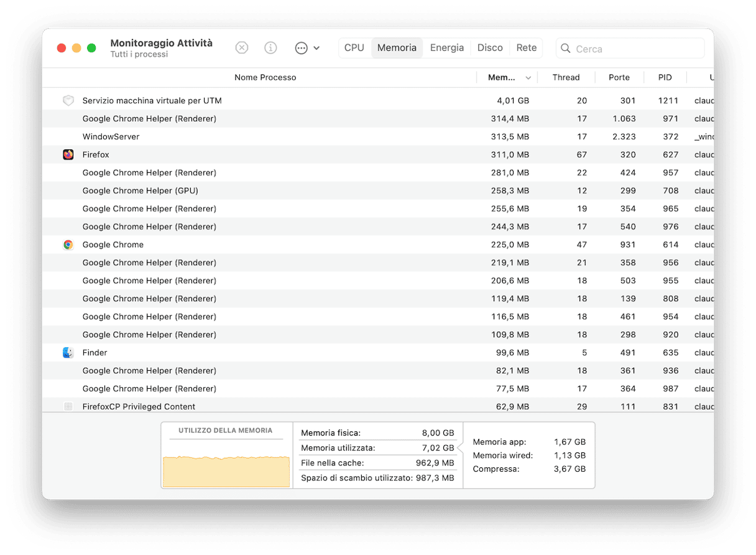Screen dimensions: 756x555
Task: Click the Utilizzo della memoria heading
Action: point(226,431)
